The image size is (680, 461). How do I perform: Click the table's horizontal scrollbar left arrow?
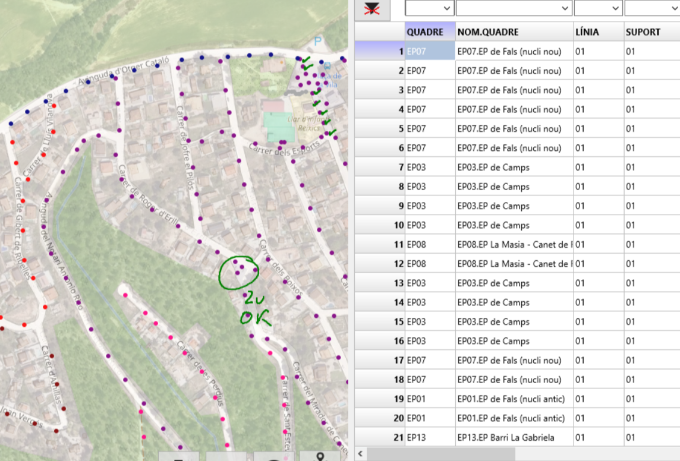(x=360, y=454)
